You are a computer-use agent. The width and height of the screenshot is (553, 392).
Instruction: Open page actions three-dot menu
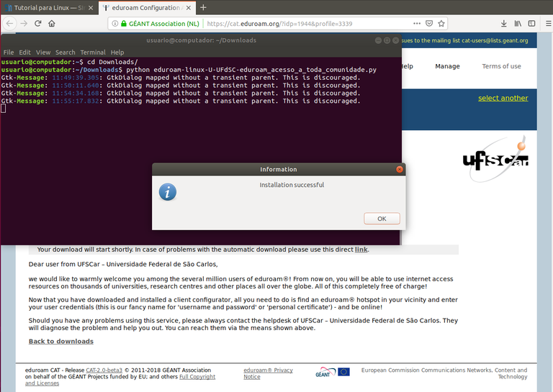[417, 24]
